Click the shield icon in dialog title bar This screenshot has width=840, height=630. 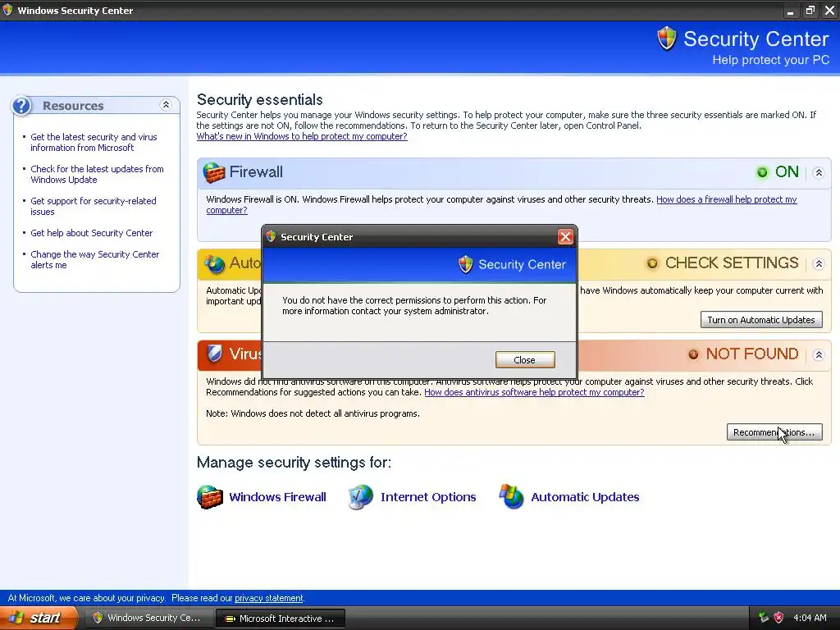tap(271, 236)
